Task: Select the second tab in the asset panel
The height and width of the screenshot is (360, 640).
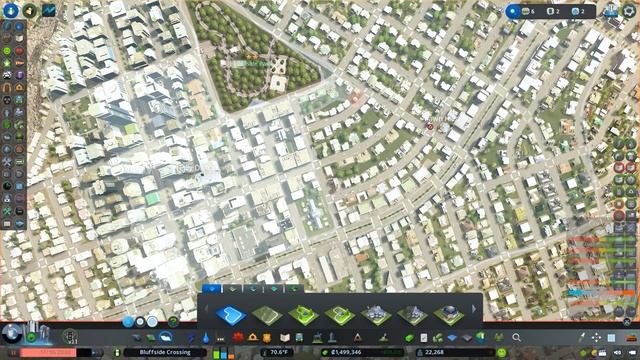Action: pos(232,289)
